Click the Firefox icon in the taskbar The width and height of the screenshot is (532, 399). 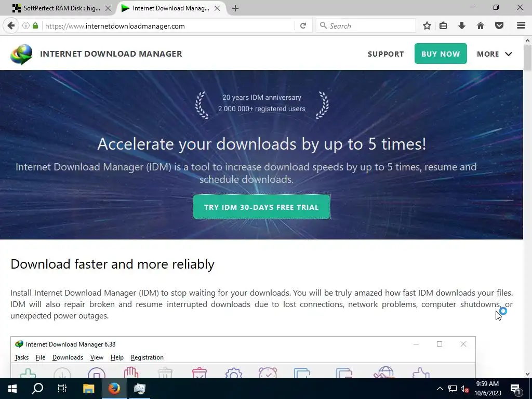click(x=114, y=389)
